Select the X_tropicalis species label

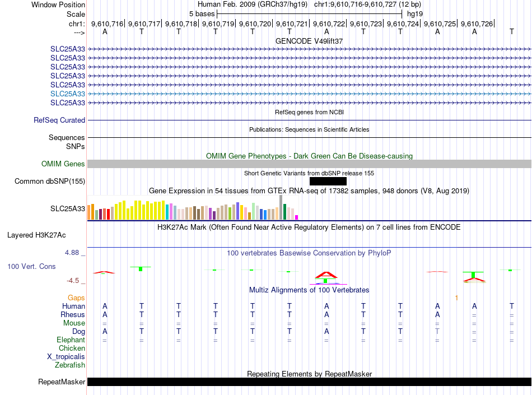(x=66, y=357)
